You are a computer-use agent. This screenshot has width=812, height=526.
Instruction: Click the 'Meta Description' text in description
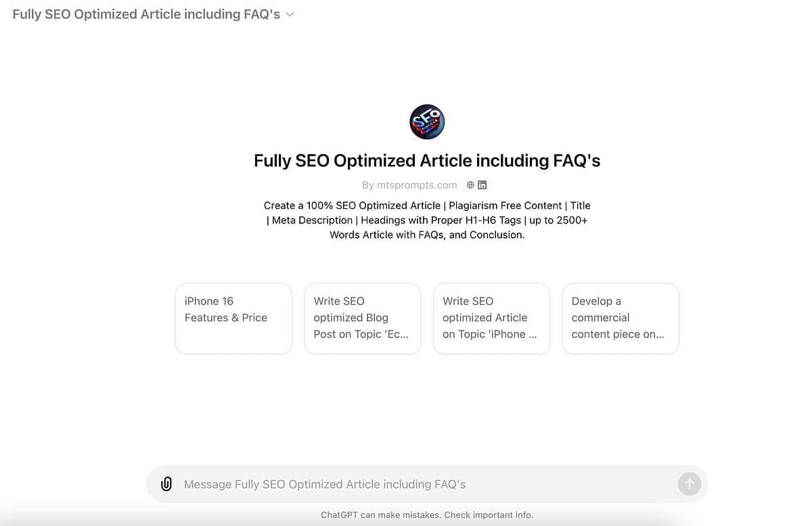pos(312,220)
